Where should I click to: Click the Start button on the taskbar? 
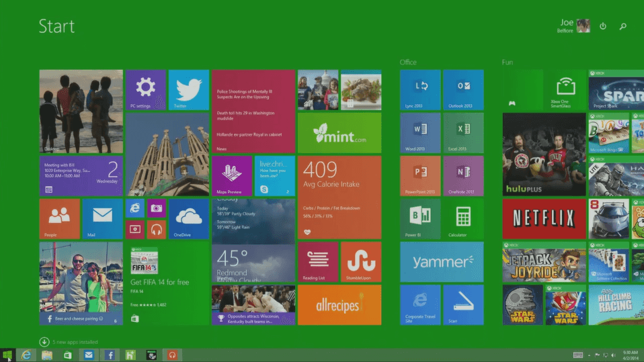click(x=7, y=355)
